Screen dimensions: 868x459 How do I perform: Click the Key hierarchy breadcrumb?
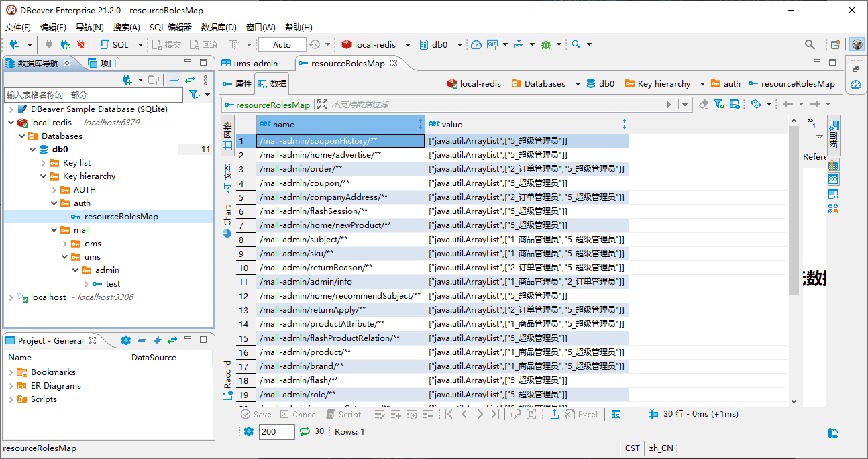(x=657, y=84)
